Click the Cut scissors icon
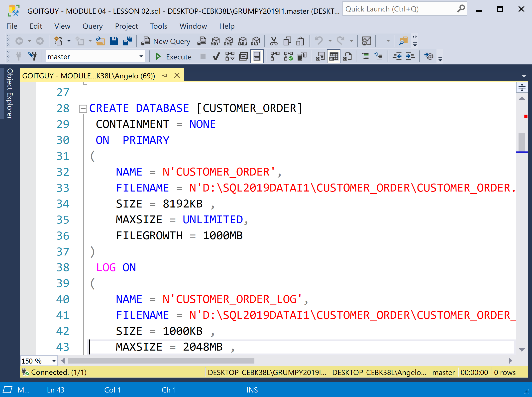This screenshot has width=532, height=397. point(274,41)
